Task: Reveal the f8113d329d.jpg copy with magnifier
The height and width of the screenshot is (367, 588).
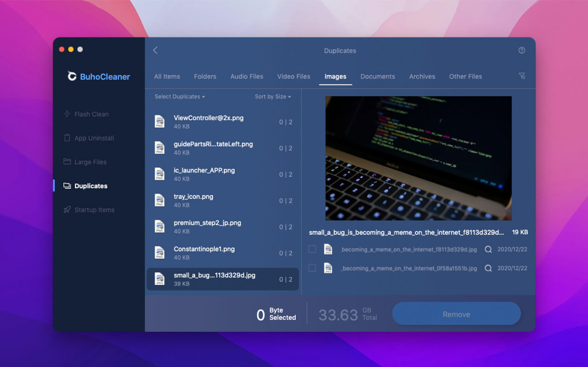Action: [488, 249]
